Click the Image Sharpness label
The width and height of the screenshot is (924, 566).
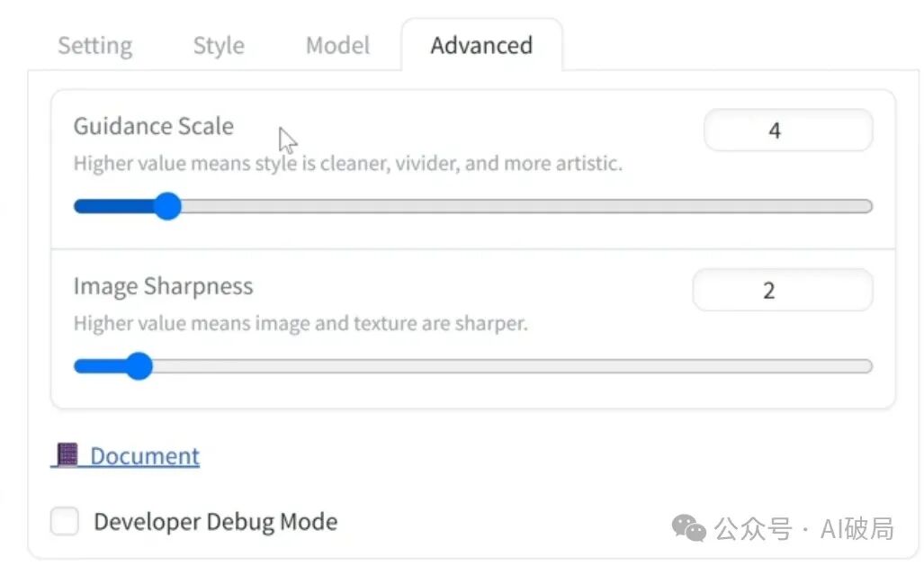click(x=163, y=286)
